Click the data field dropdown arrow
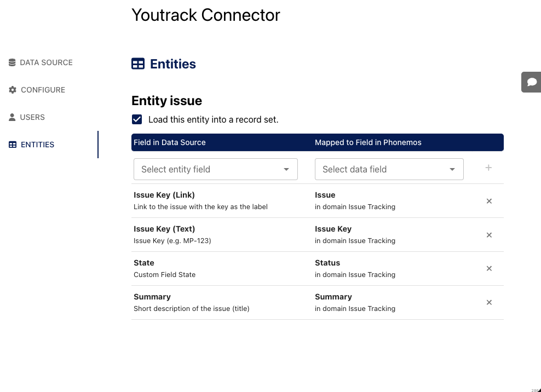The height and width of the screenshot is (392, 541). 452,170
